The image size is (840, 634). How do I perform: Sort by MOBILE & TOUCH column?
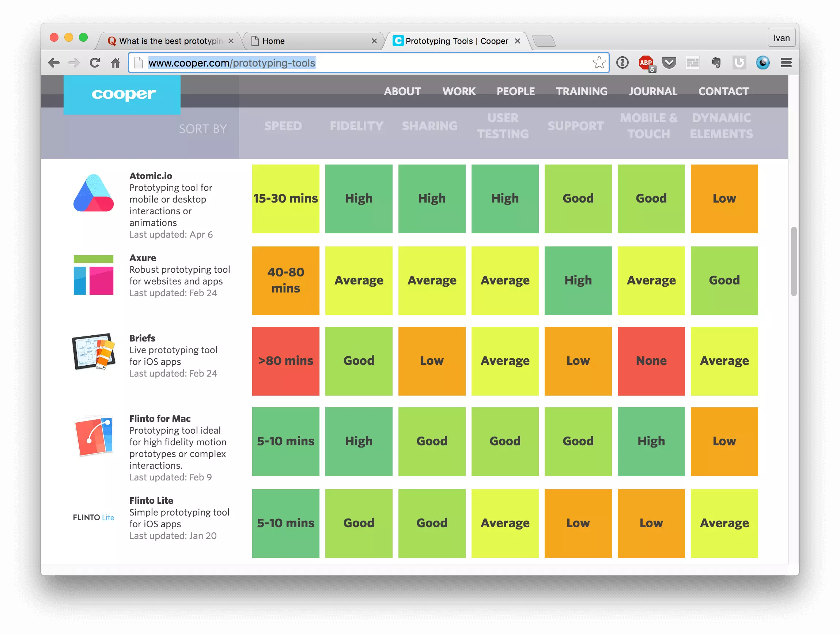click(648, 126)
